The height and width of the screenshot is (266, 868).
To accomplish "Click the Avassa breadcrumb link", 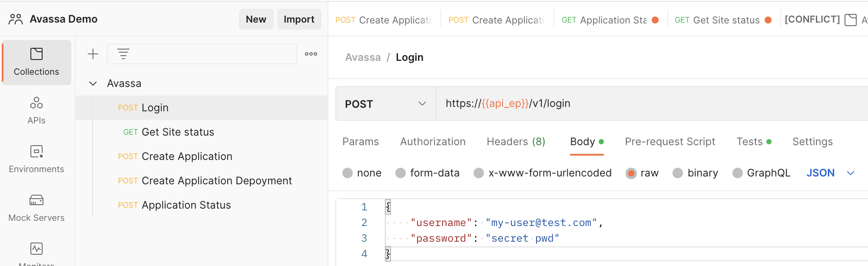I will (x=363, y=57).
